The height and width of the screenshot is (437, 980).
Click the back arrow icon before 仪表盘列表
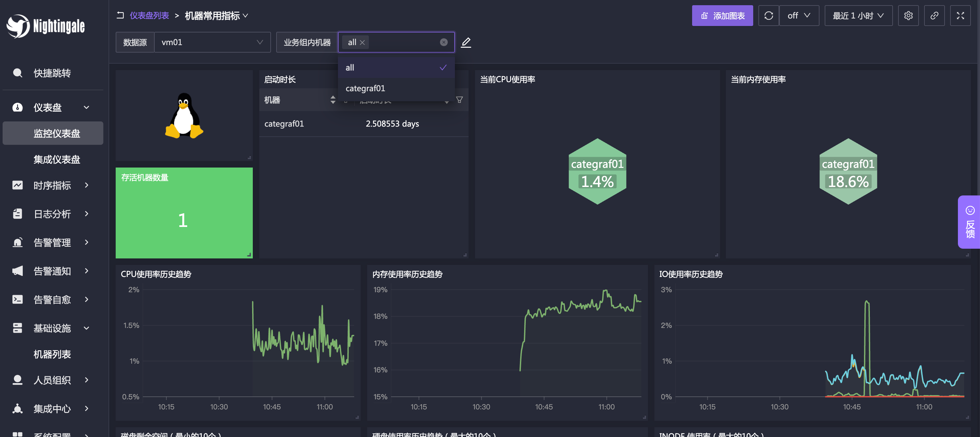click(x=120, y=16)
